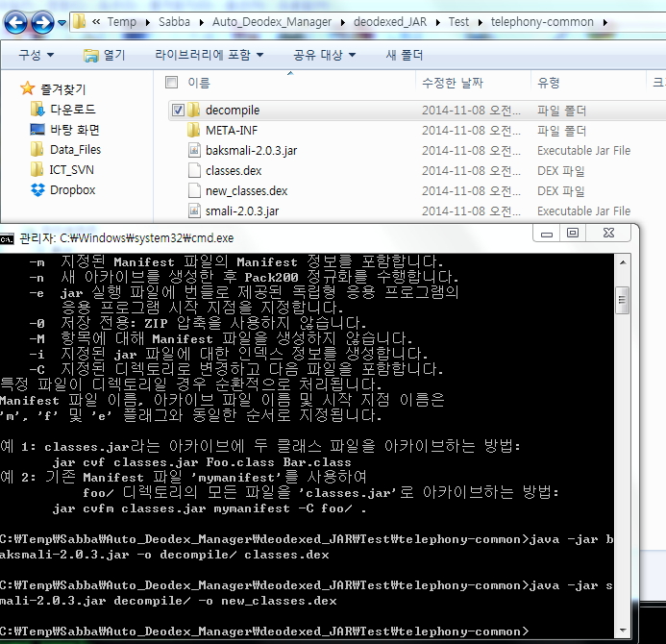Select classes.dex file name
666x644 pixels.
pos(234,171)
